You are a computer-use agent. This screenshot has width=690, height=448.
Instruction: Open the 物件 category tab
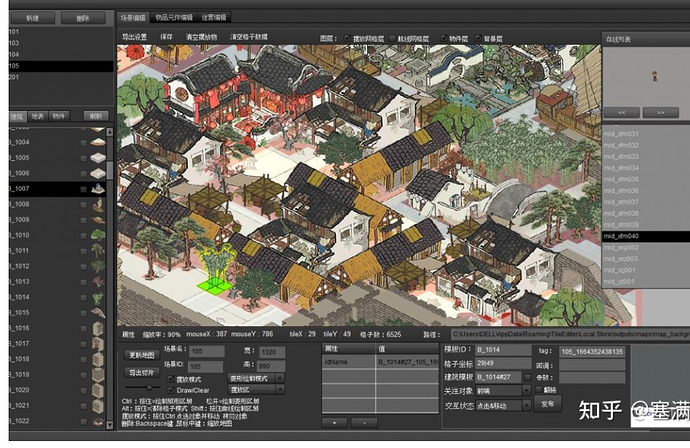[59, 116]
